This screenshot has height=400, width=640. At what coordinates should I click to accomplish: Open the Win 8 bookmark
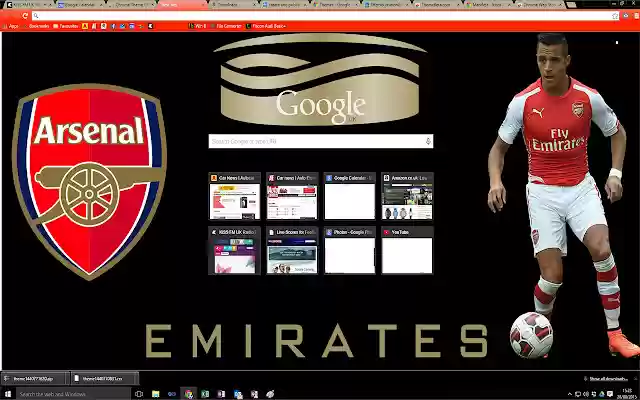(198, 26)
